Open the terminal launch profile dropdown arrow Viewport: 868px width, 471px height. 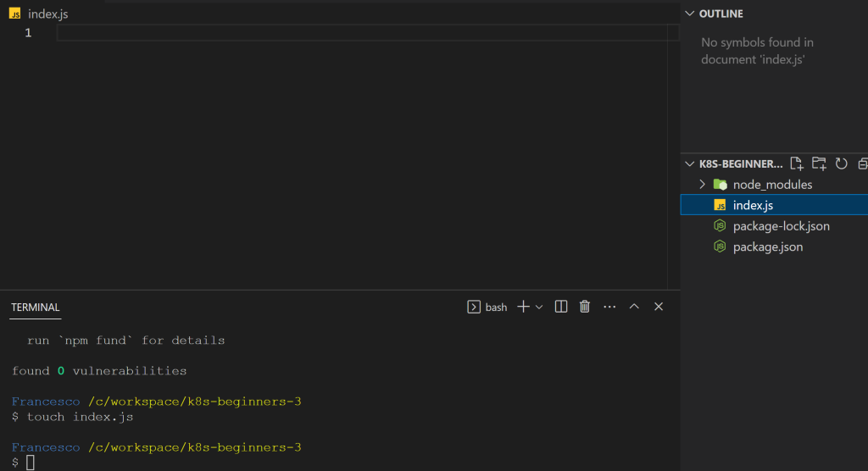(x=539, y=308)
